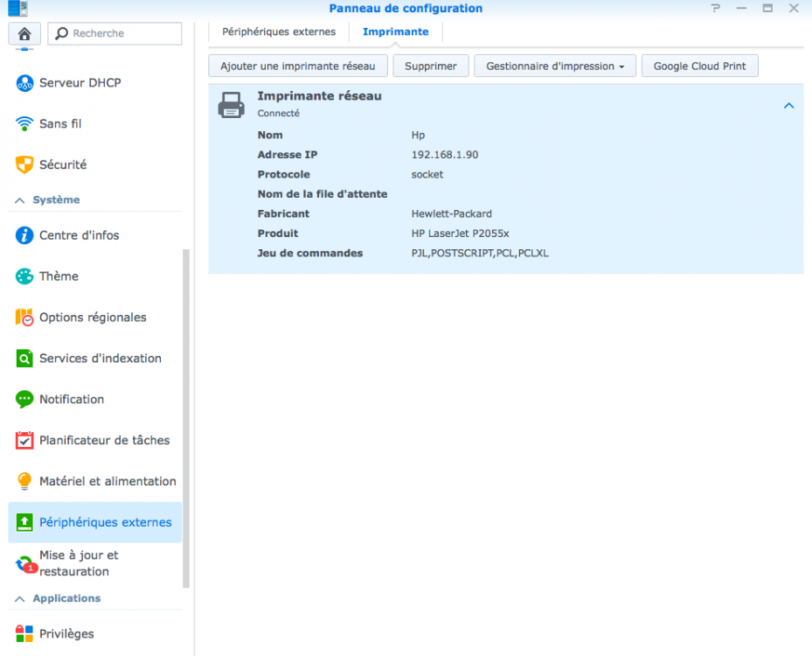Viewport: 812px width, 656px height.
Task: Click the printer name value Hp
Action: (418, 135)
